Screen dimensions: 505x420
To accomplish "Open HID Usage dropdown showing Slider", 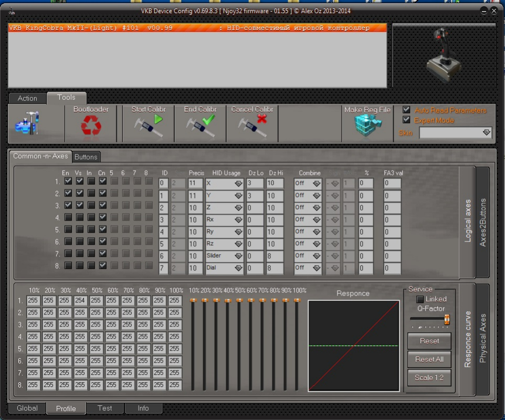I will pyautogui.click(x=225, y=256).
